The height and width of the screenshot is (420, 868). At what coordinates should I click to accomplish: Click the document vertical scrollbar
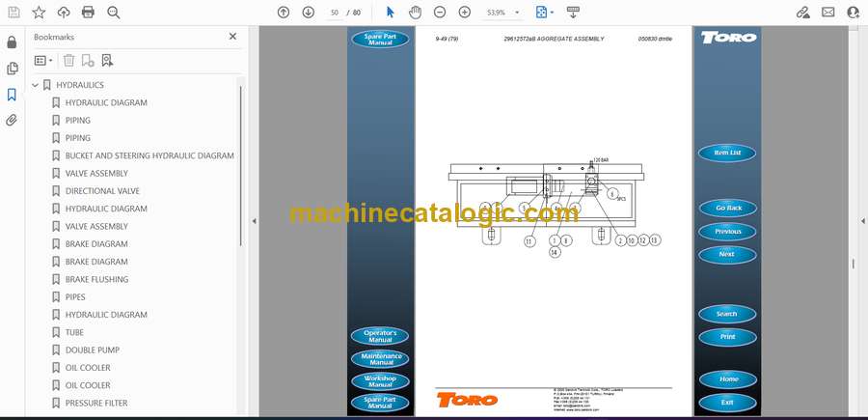coord(853,264)
